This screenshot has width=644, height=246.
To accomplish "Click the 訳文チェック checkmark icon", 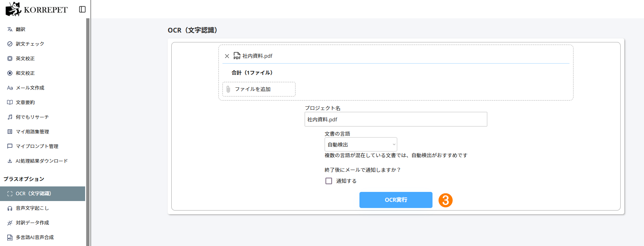I will click(x=10, y=44).
